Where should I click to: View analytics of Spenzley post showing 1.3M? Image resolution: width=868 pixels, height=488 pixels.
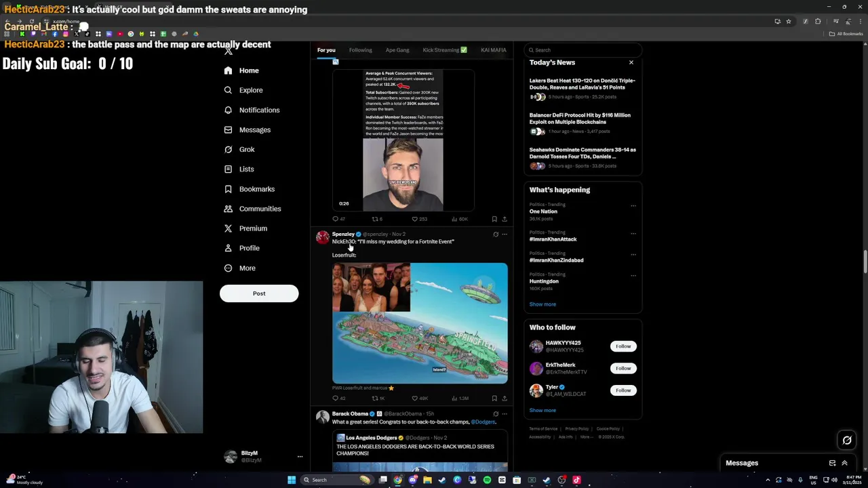click(460, 399)
